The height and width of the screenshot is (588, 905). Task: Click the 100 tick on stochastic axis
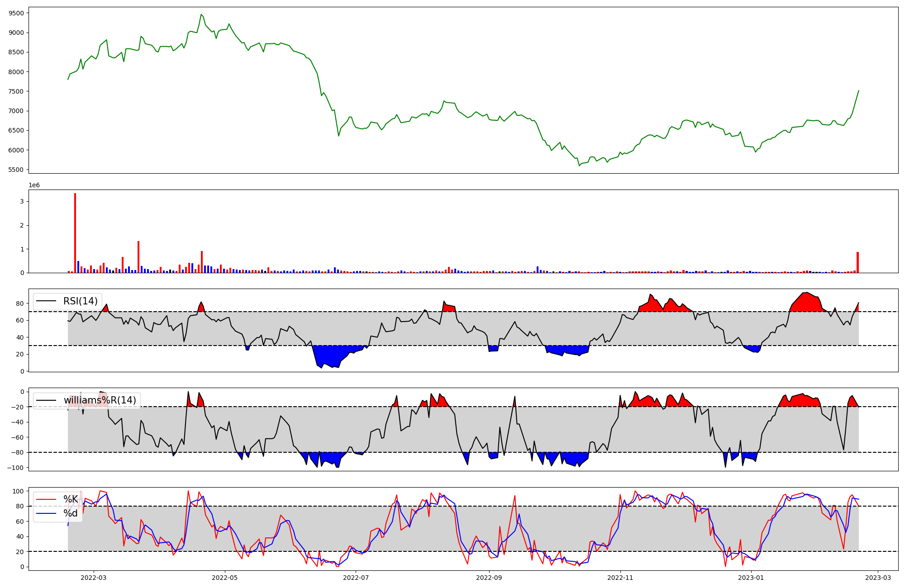click(18, 491)
